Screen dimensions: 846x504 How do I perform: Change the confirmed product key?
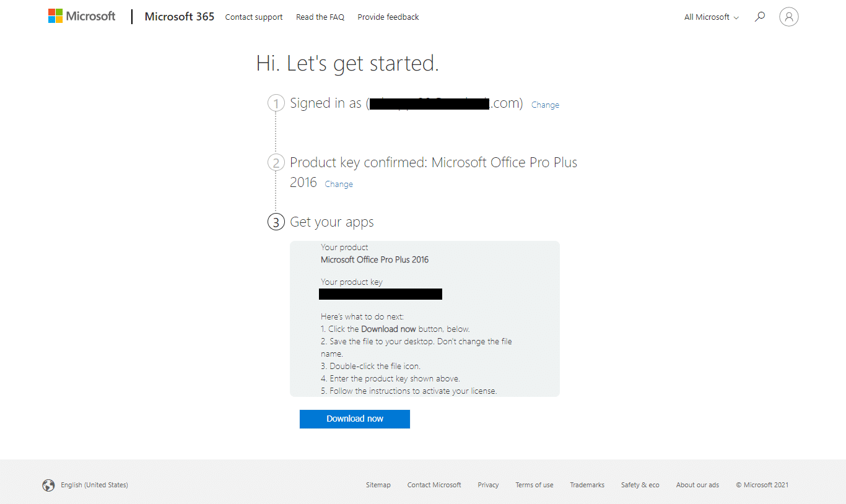point(339,185)
